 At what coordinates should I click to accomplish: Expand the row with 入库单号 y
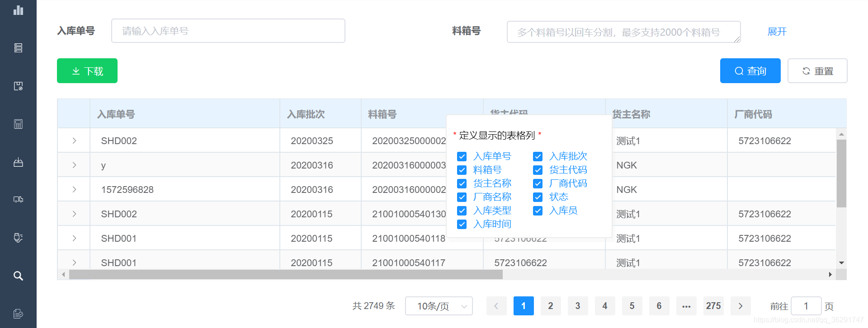pyautogui.click(x=74, y=165)
